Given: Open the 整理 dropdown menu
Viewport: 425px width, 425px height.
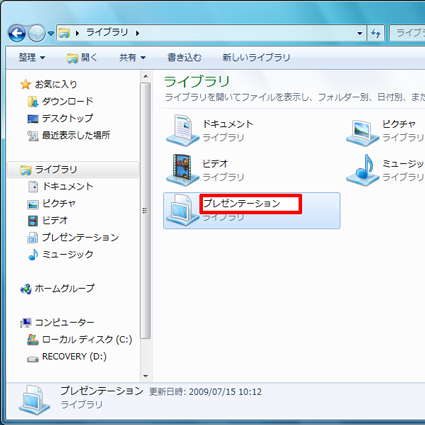Looking at the screenshot, I should pos(32,58).
